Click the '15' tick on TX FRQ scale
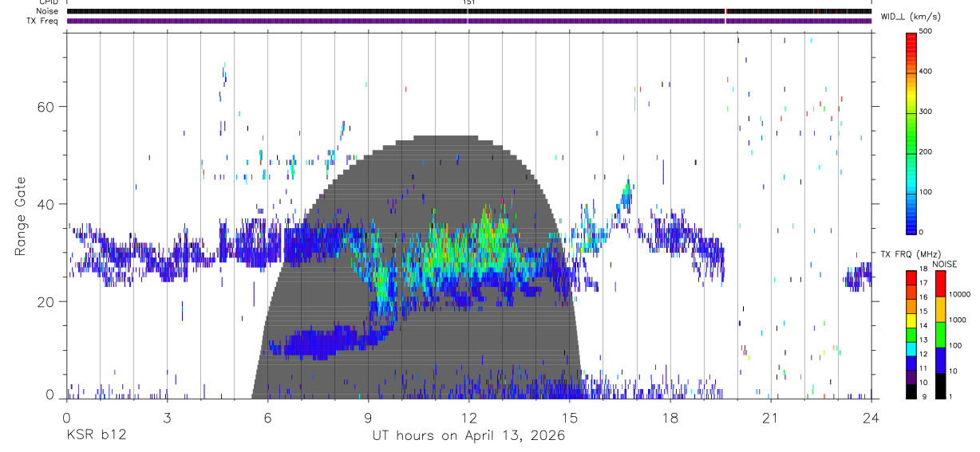Screen dimensions: 980x452 click(923, 312)
